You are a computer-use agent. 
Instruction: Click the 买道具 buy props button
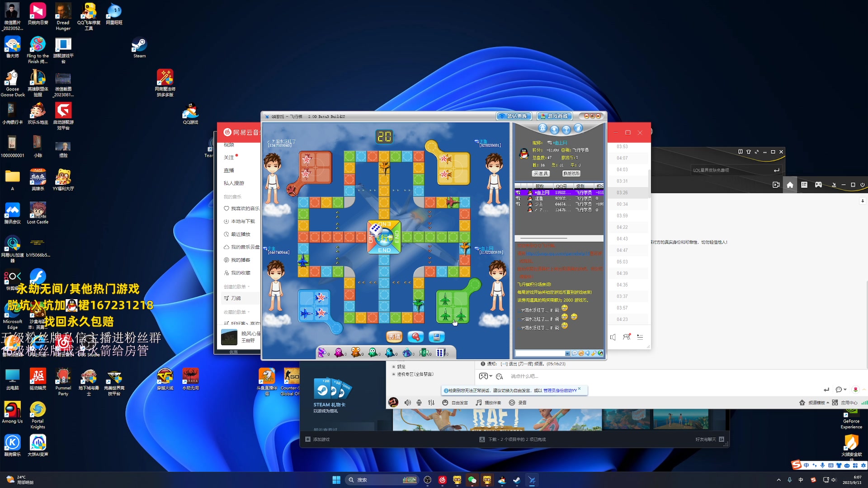point(540,174)
